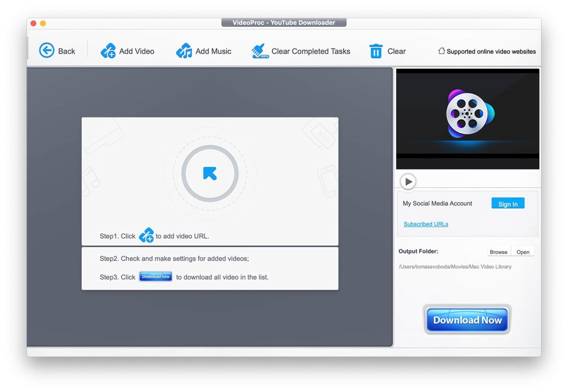Click the Add Video cloud icon in toolbar
The height and width of the screenshot is (392, 568).
point(108,51)
